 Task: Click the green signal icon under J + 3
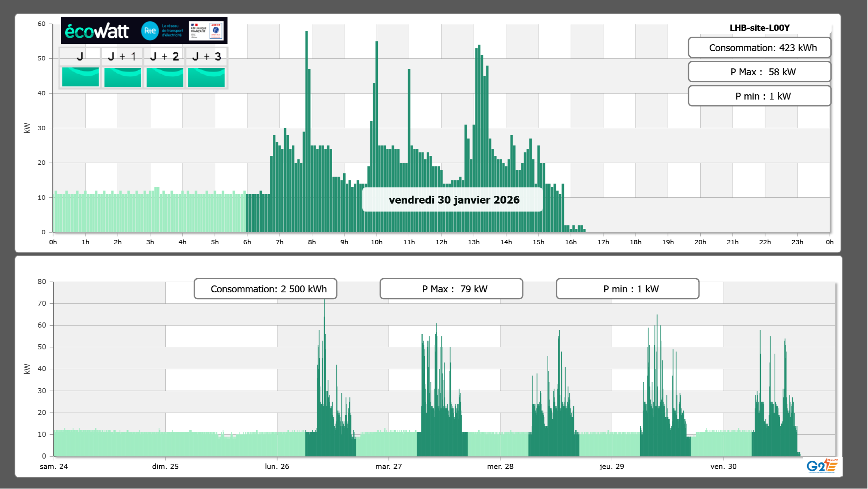click(206, 77)
